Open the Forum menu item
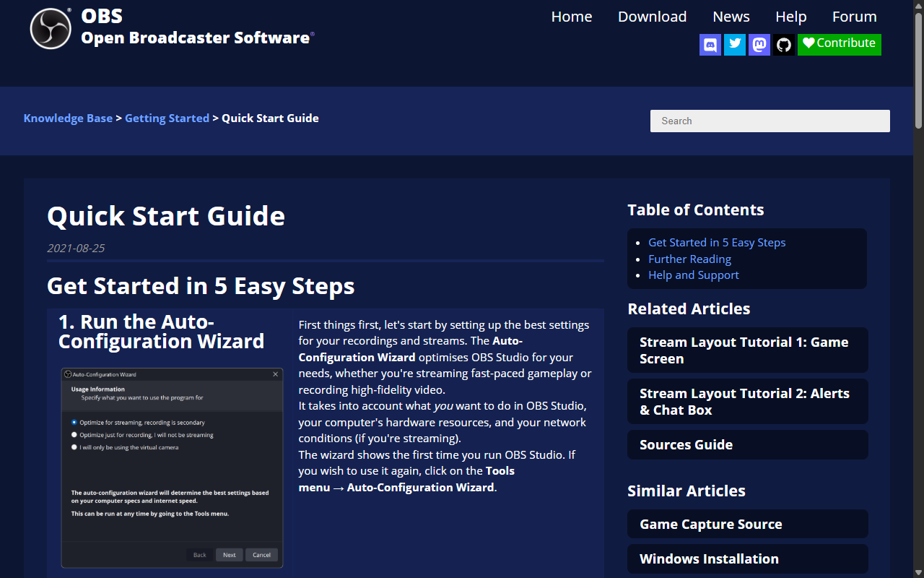This screenshot has width=924, height=578. tap(855, 17)
